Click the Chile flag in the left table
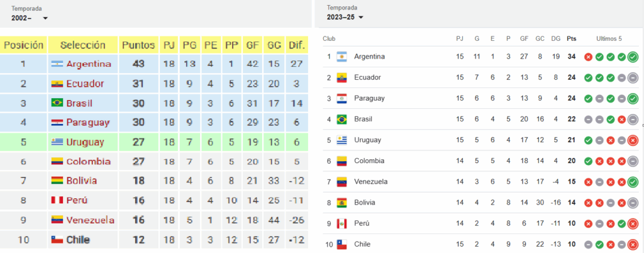The width and height of the screenshot is (644, 253). [57, 239]
